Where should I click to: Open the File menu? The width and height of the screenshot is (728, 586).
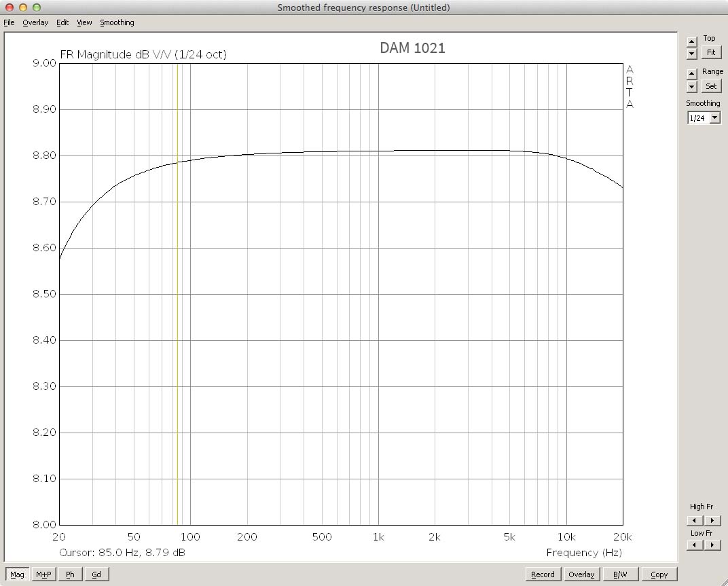click(9, 22)
